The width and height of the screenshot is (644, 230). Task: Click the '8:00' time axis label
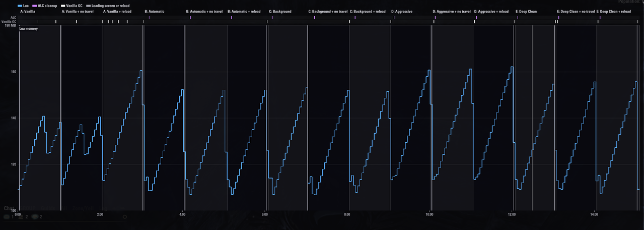(x=347, y=214)
